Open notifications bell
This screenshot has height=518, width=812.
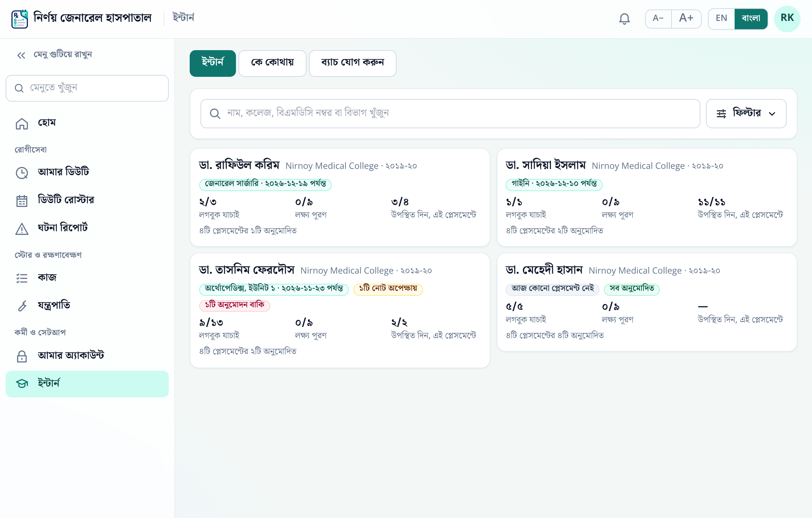[x=624, y=19]
